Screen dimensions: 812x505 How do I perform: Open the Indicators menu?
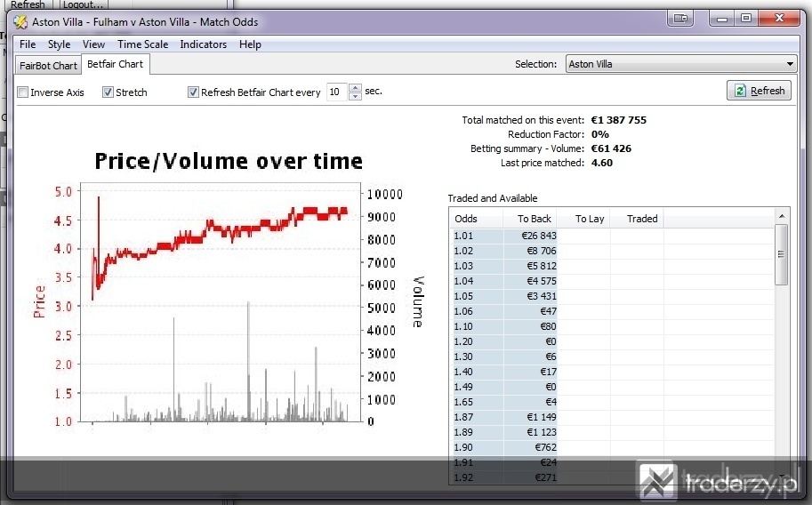tap(203, 44)
